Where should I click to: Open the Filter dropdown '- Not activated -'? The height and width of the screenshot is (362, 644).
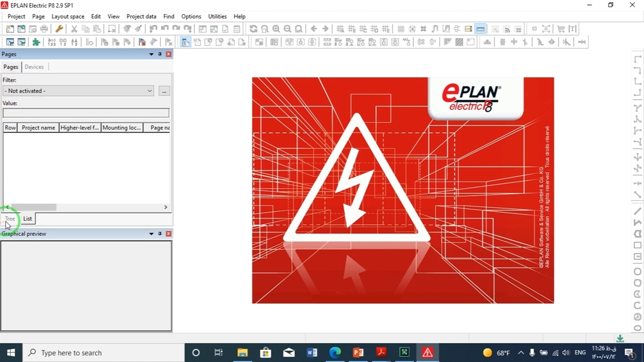click(78, 91)
